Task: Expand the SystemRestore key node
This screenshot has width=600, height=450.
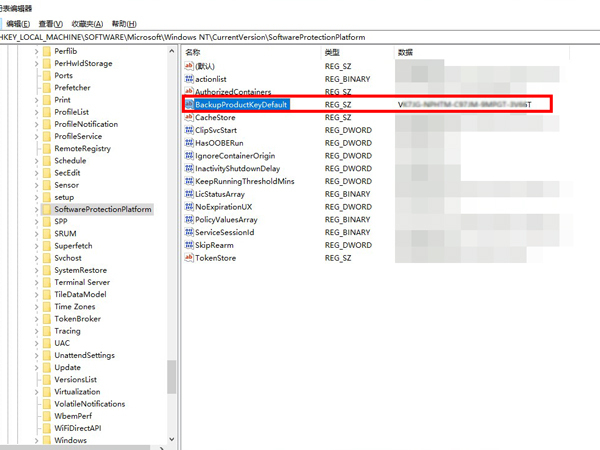Action: [x=35, y=270]
